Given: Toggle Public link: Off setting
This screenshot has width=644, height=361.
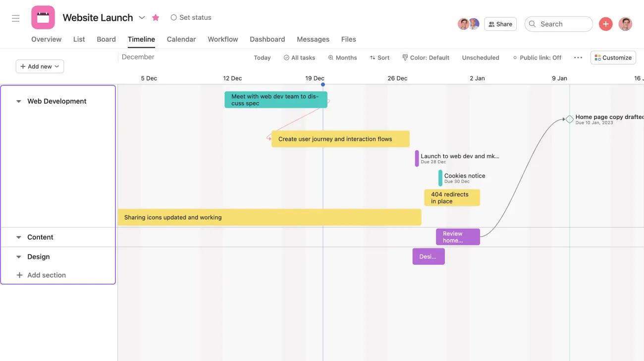Looking at the screenshot, I should tap(537, 58).
